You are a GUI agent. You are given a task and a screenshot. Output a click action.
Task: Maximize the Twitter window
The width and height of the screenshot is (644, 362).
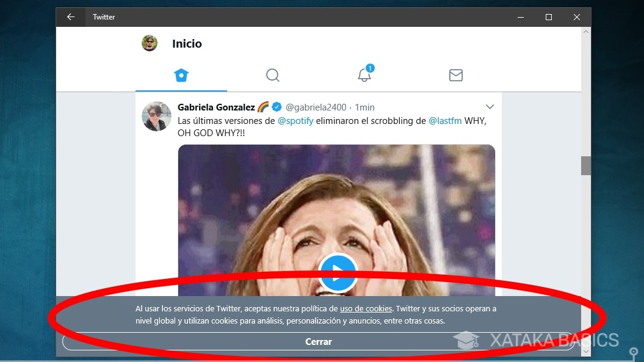pos(549,17)
